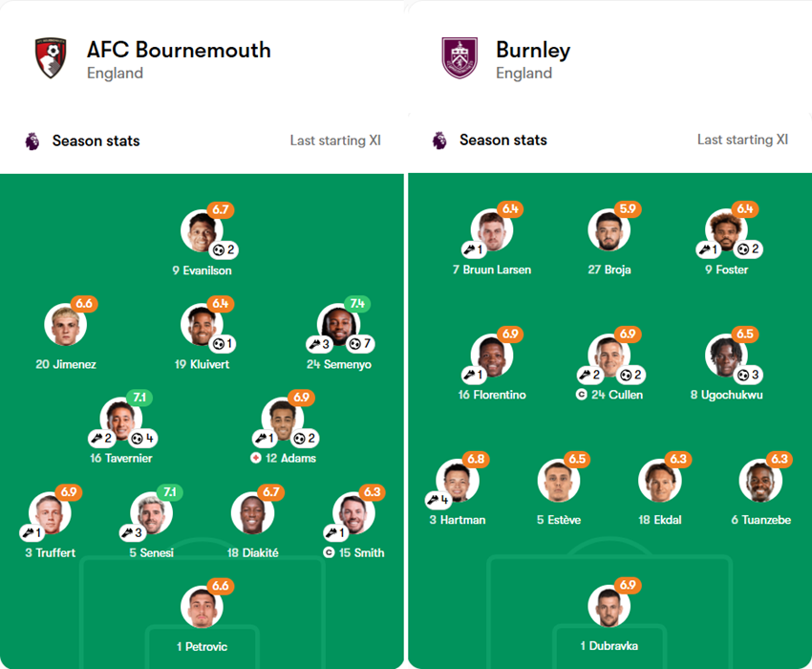Click the Premier League icon beside Burnley Season stats
The width and height of the screenshot is (812, 669).
click(438, 140)
